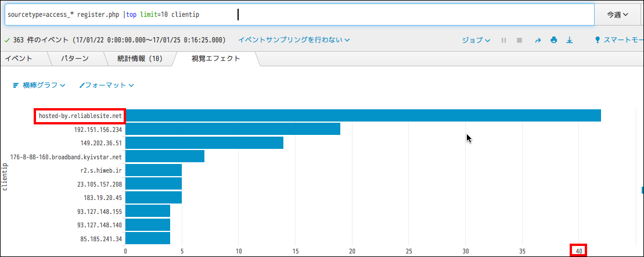Expand the ジョブ dropdown menu
644x257 pixels.
pyautogui.click(x=476, y=40)
